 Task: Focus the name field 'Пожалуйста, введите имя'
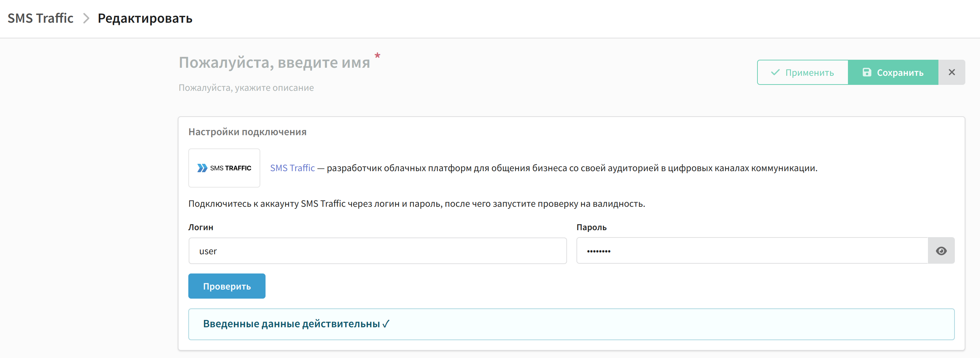click(x=274, y=63)
